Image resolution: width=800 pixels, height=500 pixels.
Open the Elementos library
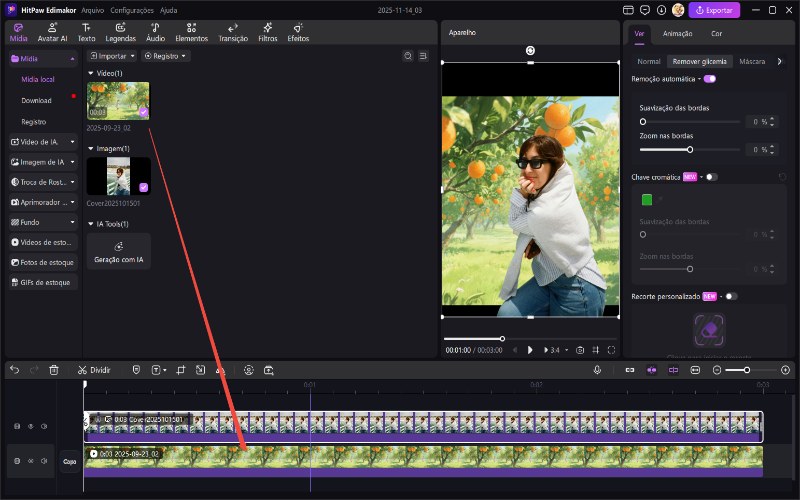(191, 33)
